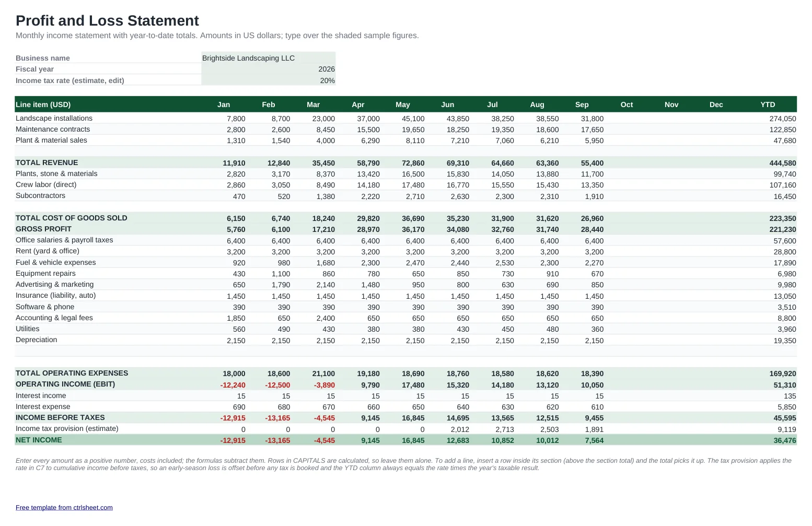The width and height of the screenshot is (812, 526).
Task: Select Total Operating Expenses YTD value 169,920
Action: pos(783,373)
